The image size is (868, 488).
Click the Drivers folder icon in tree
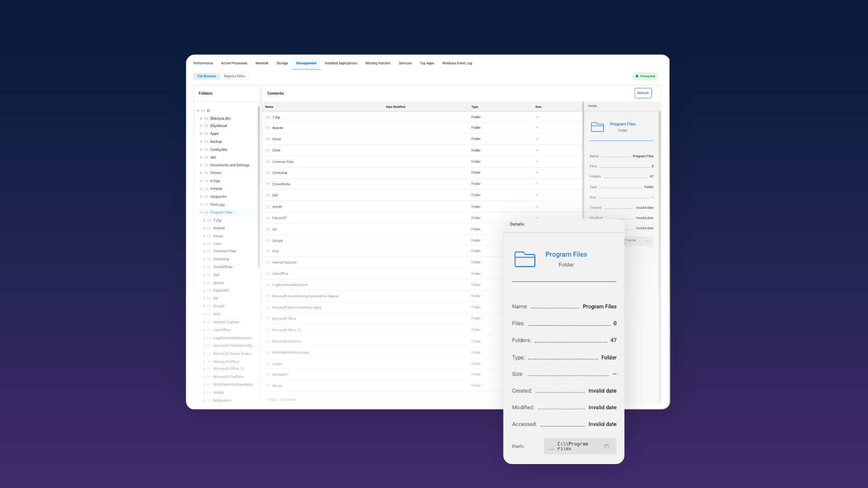coord(206,173)
